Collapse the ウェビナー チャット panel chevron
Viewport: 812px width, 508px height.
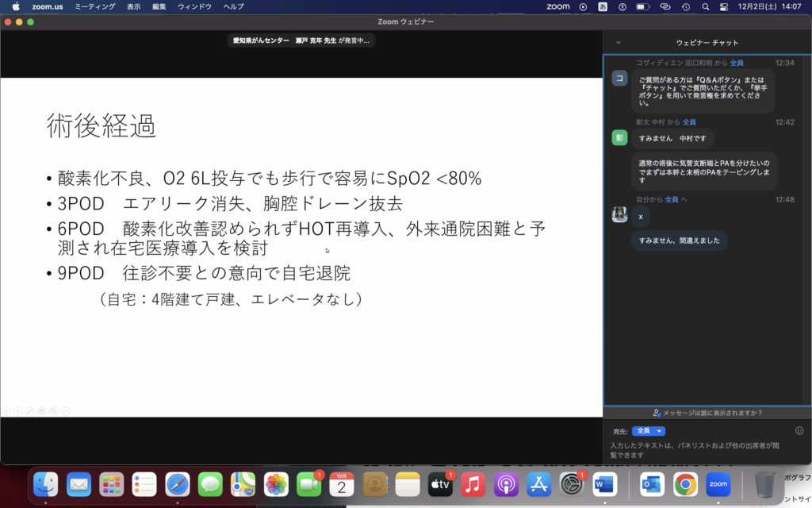click(619, 43)
